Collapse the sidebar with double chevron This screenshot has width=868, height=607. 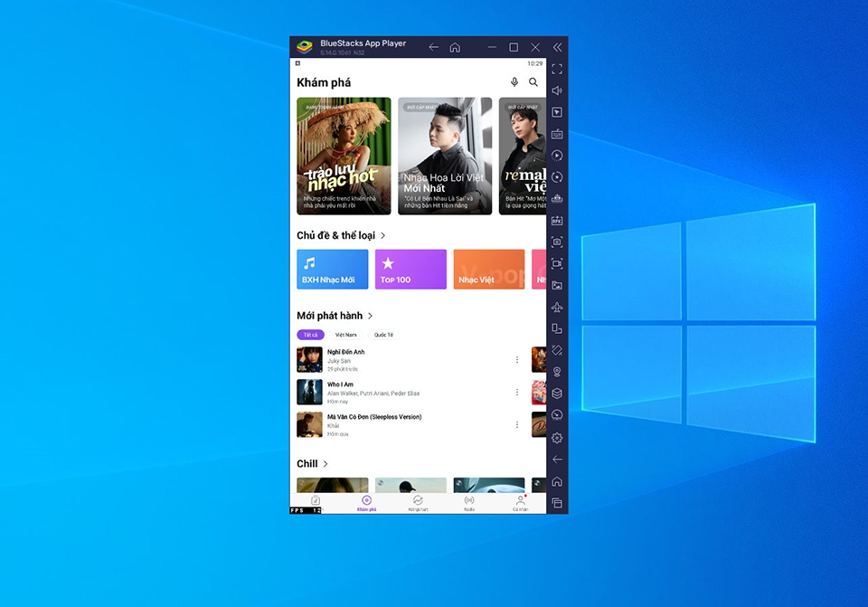557,47
